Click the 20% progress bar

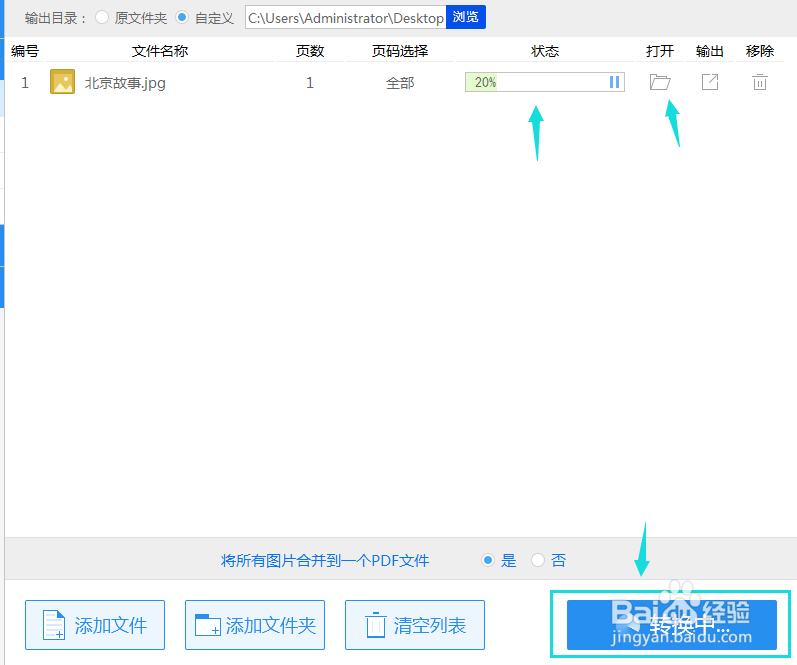[x=544, y=82]
